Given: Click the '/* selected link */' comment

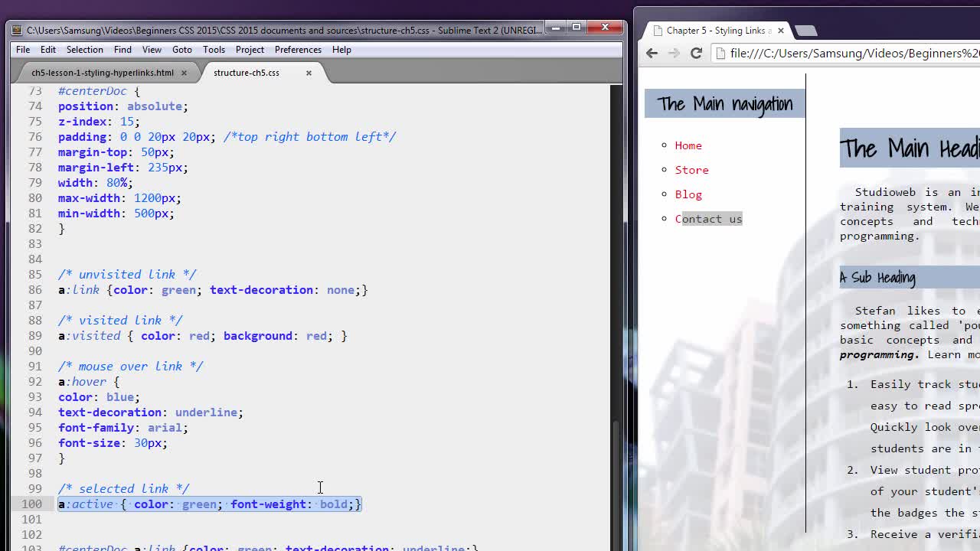Looking at the screenshot, I should (x=123, y=489).
